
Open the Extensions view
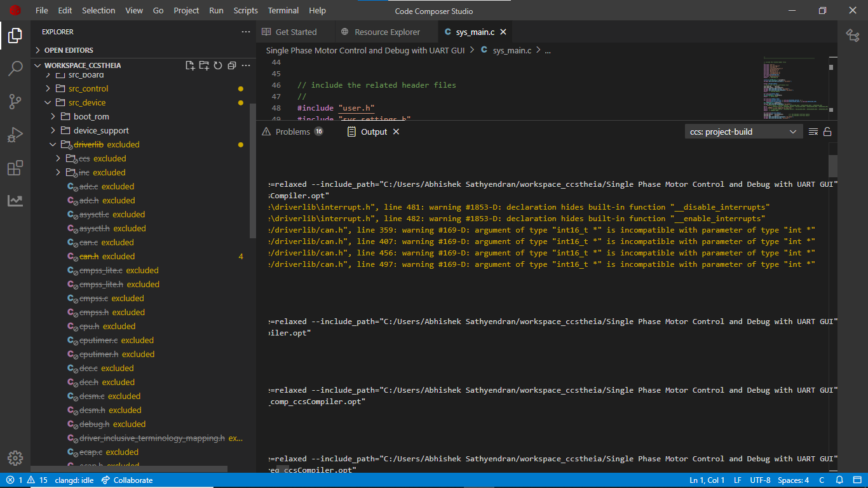(15, 168)
